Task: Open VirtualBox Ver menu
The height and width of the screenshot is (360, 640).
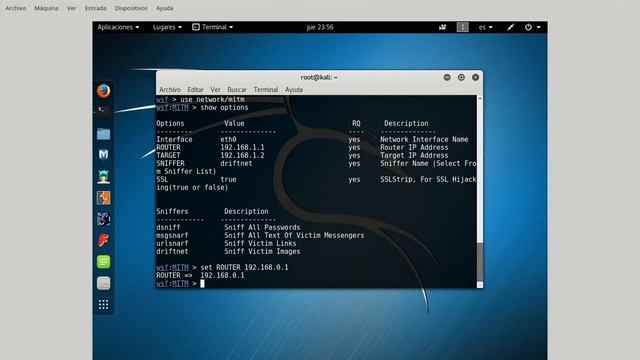Action: [x=71, y=8]
